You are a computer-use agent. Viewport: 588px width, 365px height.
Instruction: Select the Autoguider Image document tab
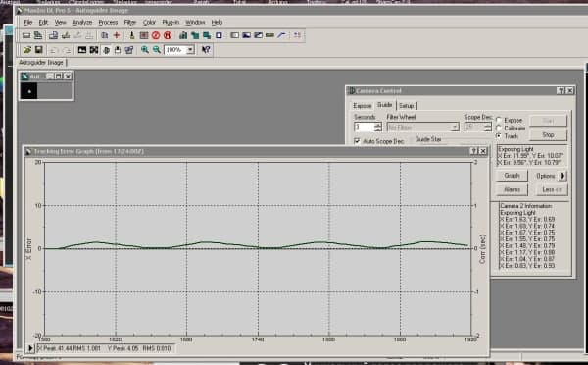41,63
